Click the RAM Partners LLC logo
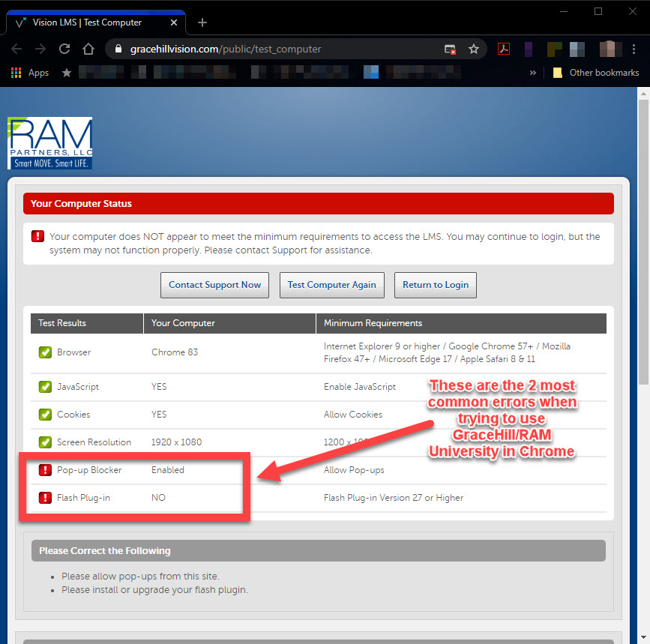 coord(49,143)
